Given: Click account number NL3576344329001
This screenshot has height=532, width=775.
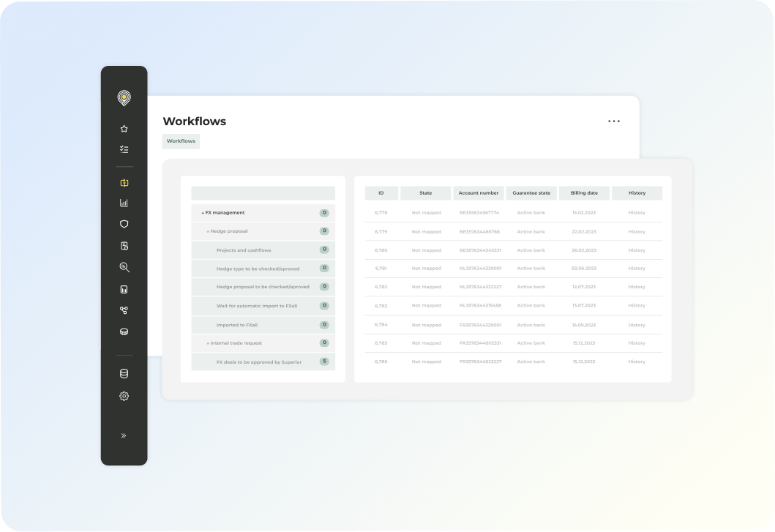Looking at the screenshot, I should [480, 269].
